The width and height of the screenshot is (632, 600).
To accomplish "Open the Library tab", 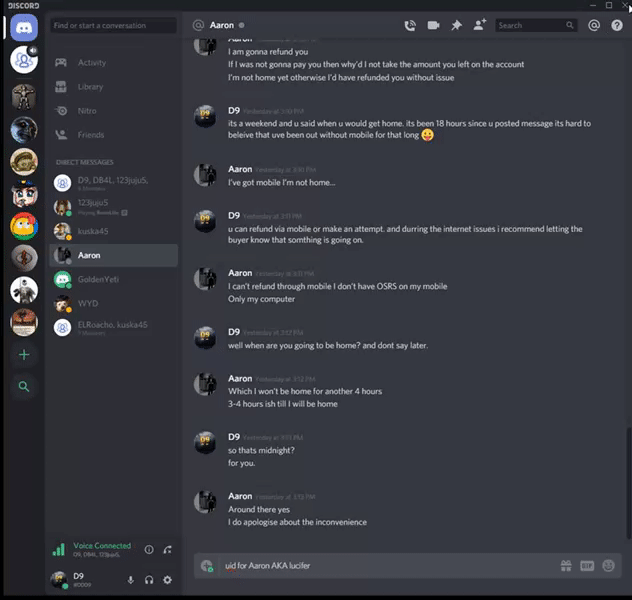I will (x=113, y=87).
